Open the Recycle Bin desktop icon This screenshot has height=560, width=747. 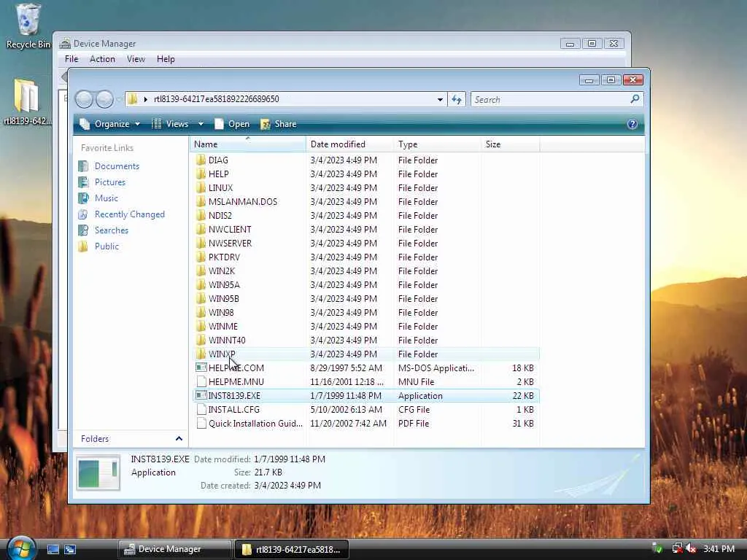(28, 26)
